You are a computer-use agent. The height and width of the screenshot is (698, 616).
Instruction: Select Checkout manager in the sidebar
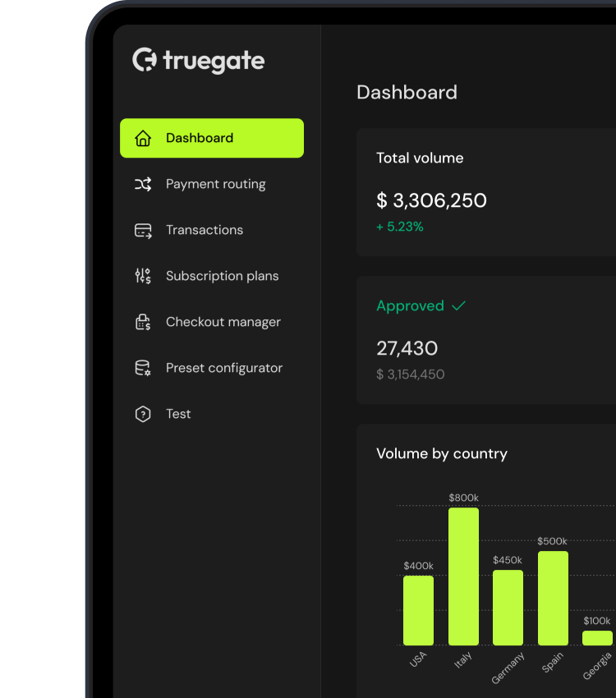tap(212, 322)
